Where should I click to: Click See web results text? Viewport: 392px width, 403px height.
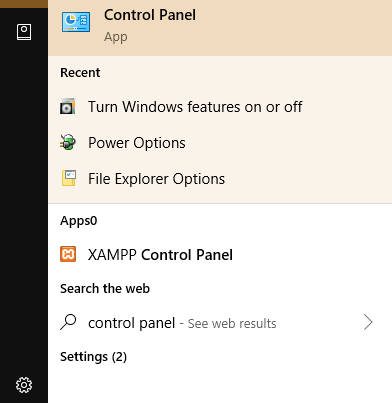pos(232,324)
